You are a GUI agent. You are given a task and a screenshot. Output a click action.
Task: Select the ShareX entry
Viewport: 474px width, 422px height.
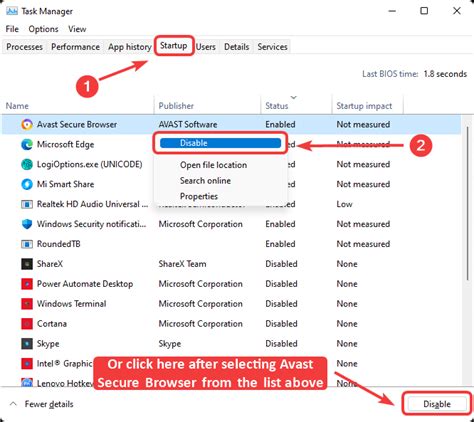[x=50, y=264]
